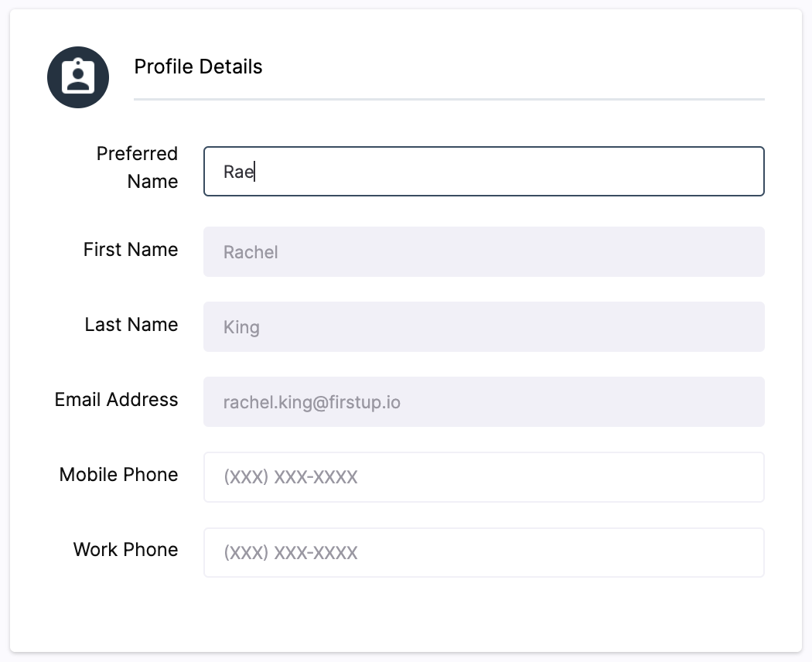
Task: Click the Work Phone (XXX) XXX-XXXX placeholder
Action: point(291,553)
